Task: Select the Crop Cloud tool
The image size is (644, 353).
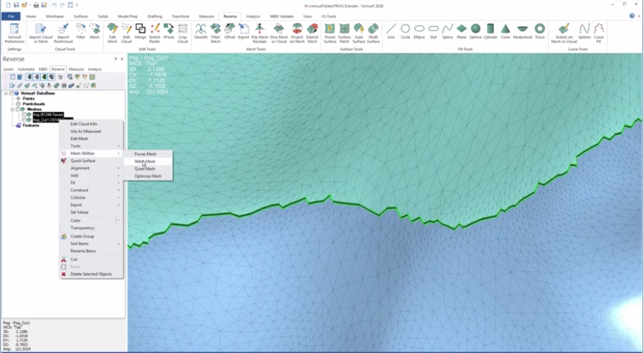Action: (183, 33)
